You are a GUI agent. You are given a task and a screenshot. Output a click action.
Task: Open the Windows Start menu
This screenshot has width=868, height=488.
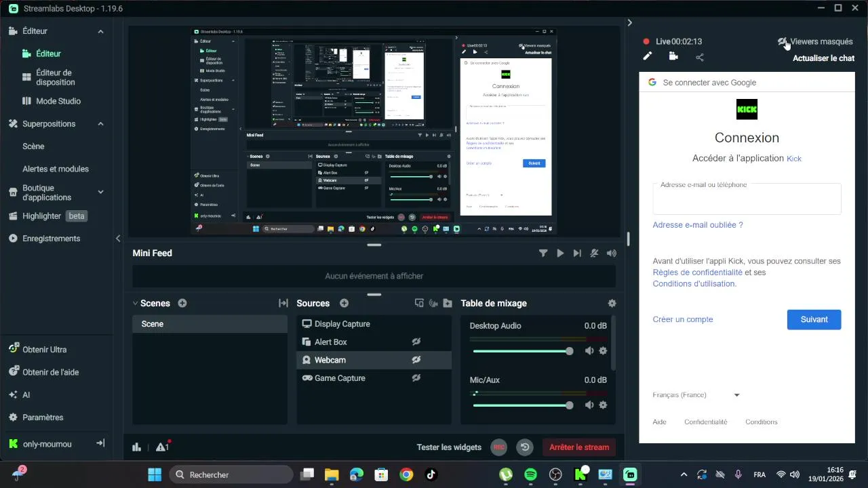pos(155,474)
